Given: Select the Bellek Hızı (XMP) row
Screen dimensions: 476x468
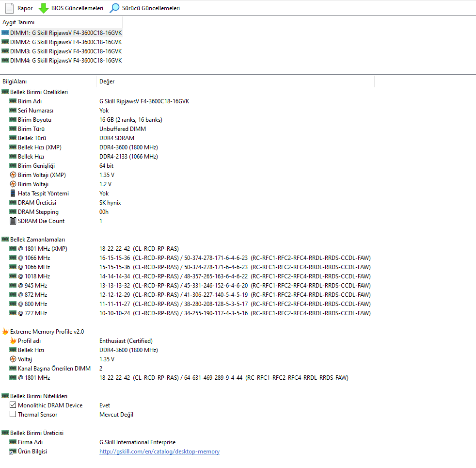Looking at the screenshot, I should coord(188,147).
